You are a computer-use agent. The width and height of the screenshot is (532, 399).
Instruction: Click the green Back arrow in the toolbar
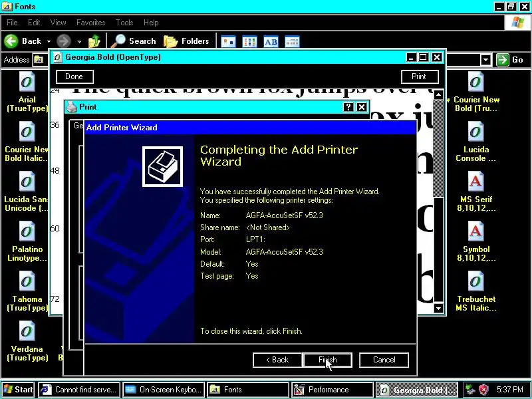pos(11,41)
